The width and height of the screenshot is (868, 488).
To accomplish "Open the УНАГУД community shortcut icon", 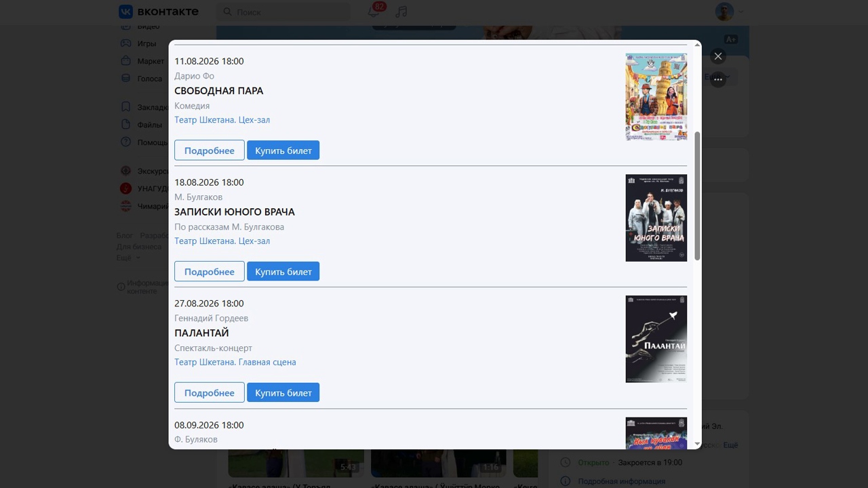I will point(125,188).
